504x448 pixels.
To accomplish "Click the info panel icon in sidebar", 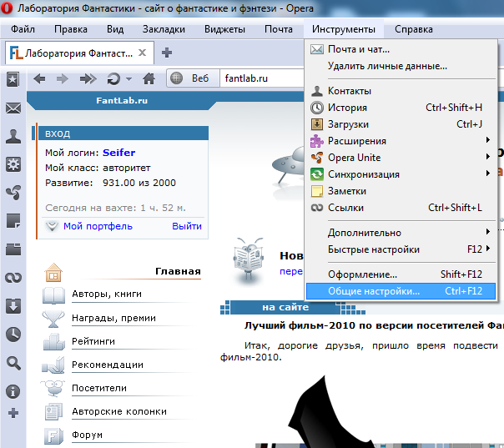I will point(13,390).
